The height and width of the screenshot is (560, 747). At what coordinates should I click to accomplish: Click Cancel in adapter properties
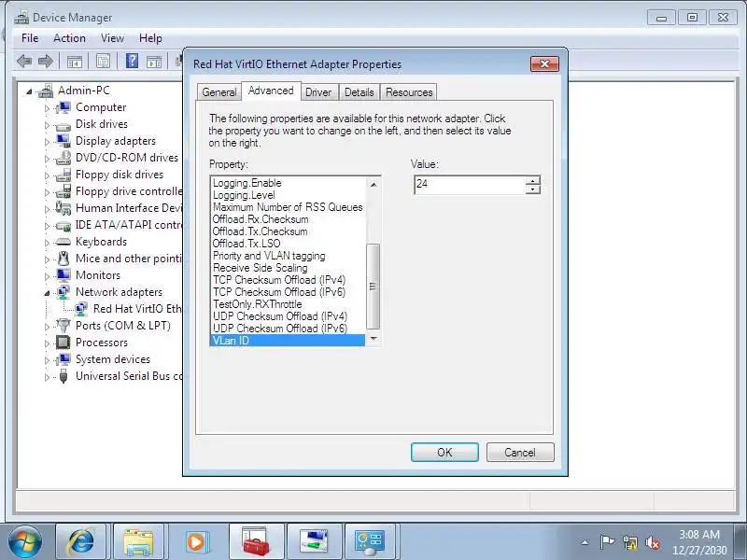[520, 452]
